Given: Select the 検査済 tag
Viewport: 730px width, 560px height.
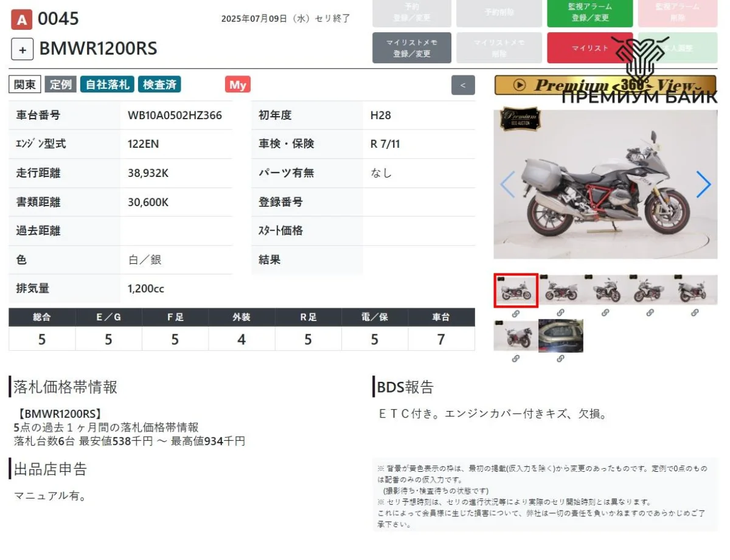Looking at the screenshot, I should [x=159, y=85].
